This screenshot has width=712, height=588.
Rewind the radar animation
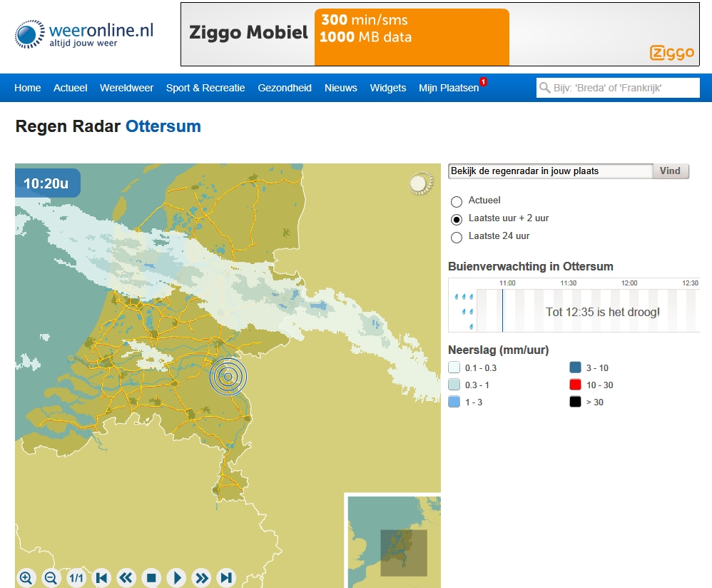[126, 577]
